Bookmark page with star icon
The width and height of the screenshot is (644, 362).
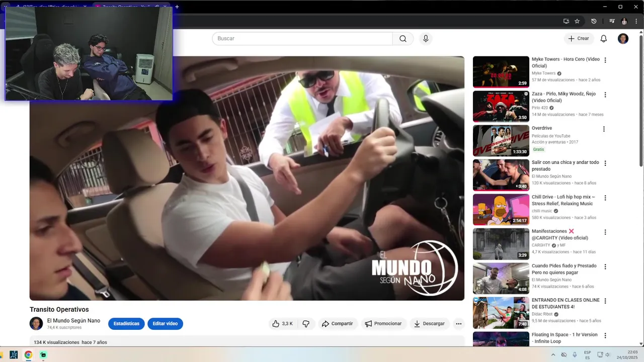tap(577, 21)
